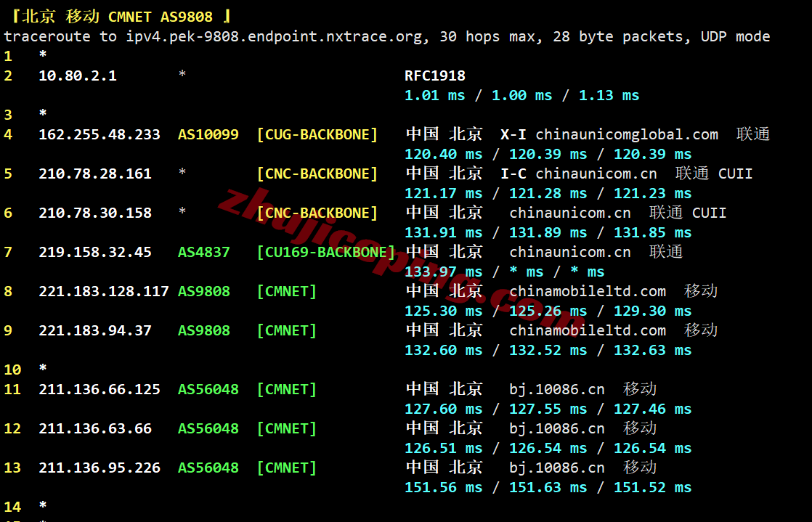Click latency value 126.51 ms

pyautogui.click(x=443, y=449)
